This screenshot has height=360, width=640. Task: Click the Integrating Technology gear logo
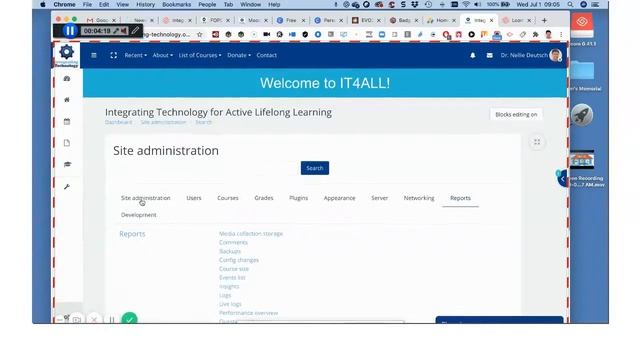[67, 55]
